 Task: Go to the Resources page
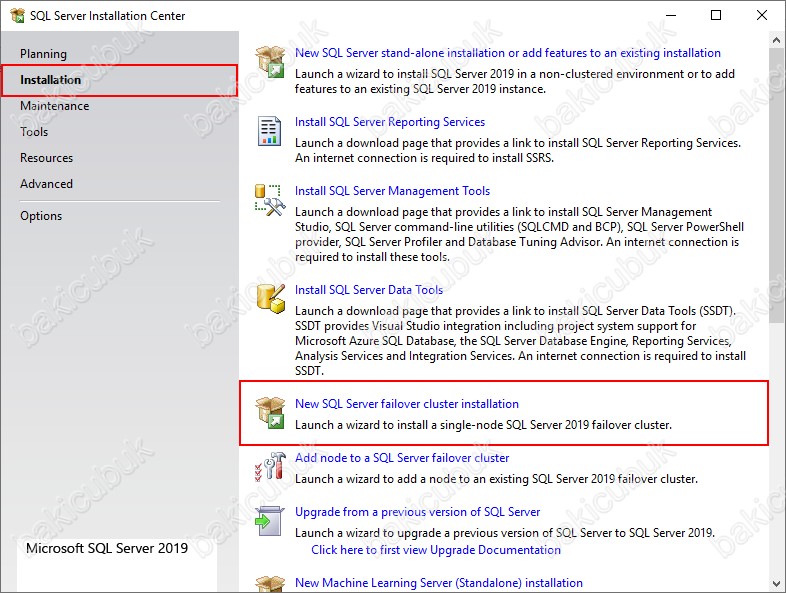(x=47, y=158)
